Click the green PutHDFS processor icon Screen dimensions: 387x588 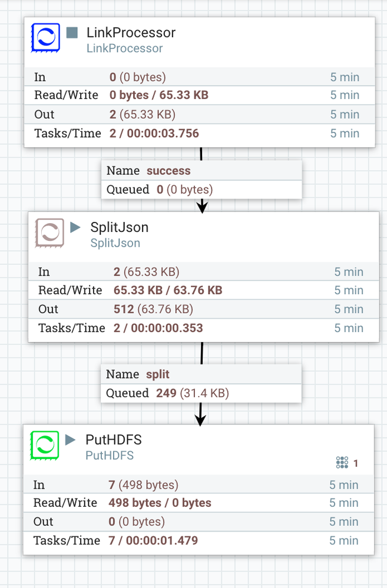pos(45,446)
